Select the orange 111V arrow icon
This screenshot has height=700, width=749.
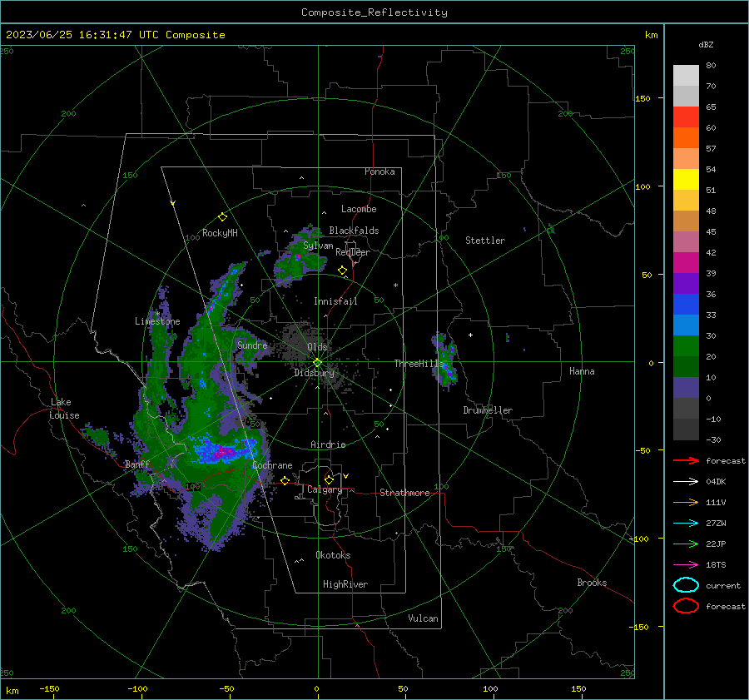point(686,502)
